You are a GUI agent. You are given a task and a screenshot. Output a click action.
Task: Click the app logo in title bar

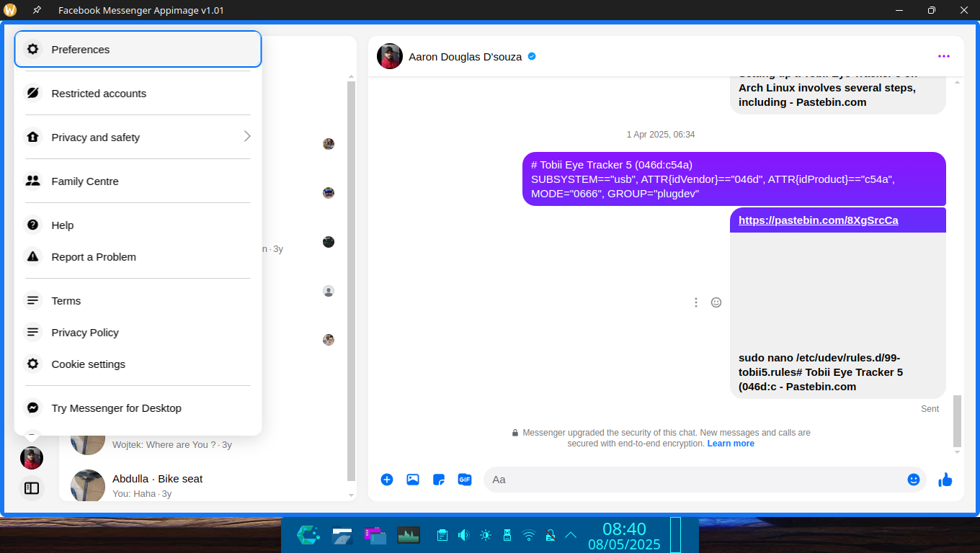[10, 10]
